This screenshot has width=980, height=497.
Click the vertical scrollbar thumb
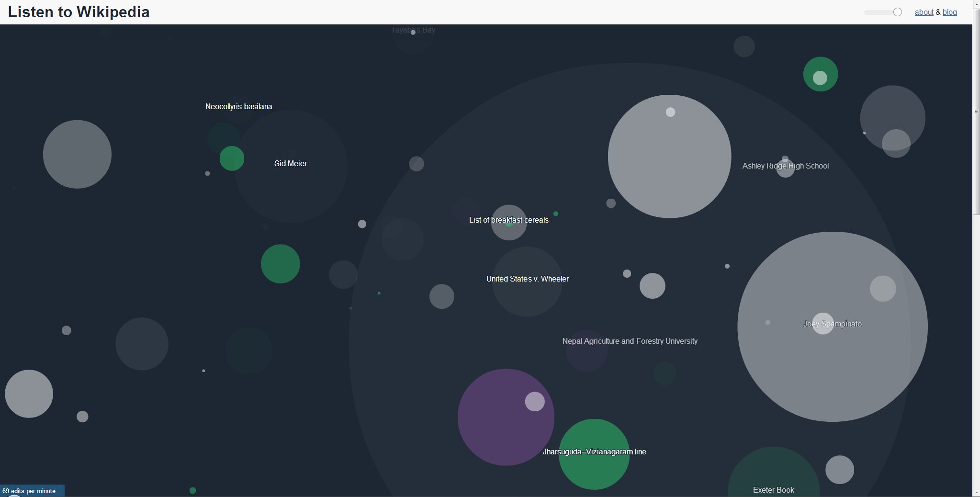tap(976, 111)
